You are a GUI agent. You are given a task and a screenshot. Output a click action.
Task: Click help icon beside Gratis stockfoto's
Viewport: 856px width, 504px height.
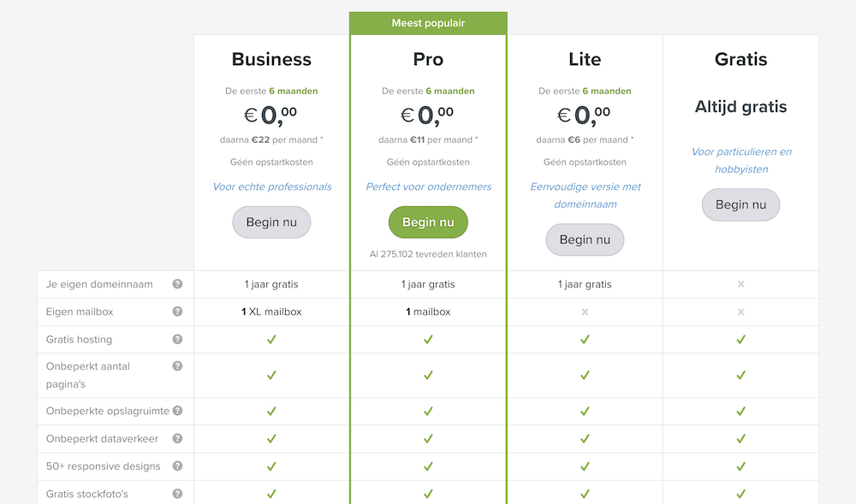pos(177,493)
